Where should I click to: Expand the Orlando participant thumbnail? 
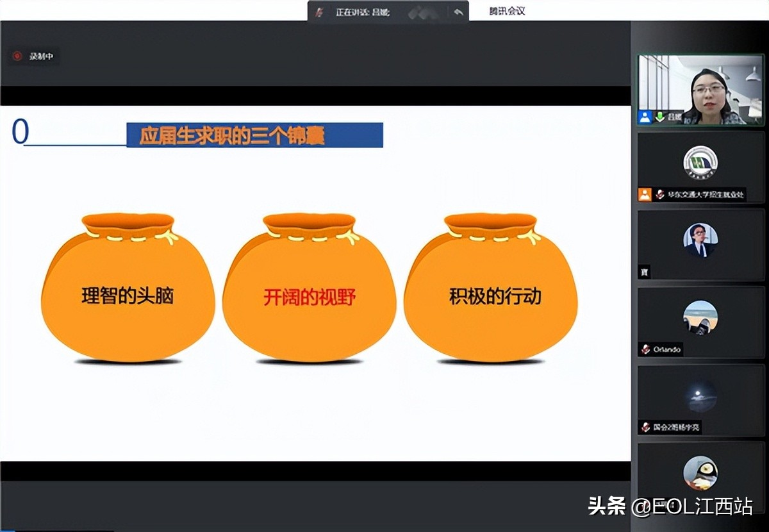[x=700, y=322]
